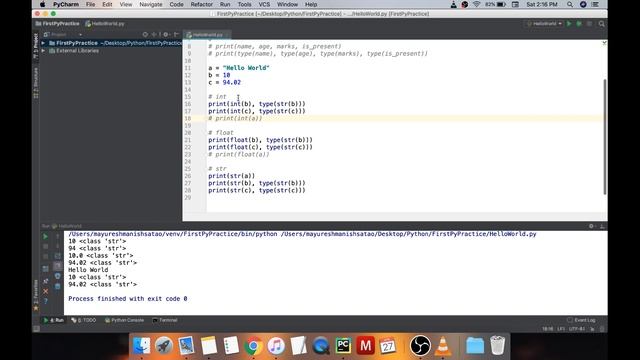
Task: Click HelloWorld.py in the navigation breadcrumb
Action: click(105, 24)
